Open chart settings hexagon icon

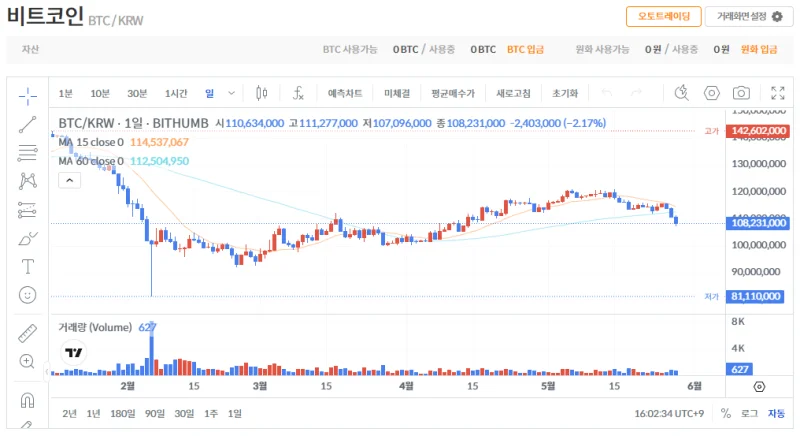tap(712, 93)
